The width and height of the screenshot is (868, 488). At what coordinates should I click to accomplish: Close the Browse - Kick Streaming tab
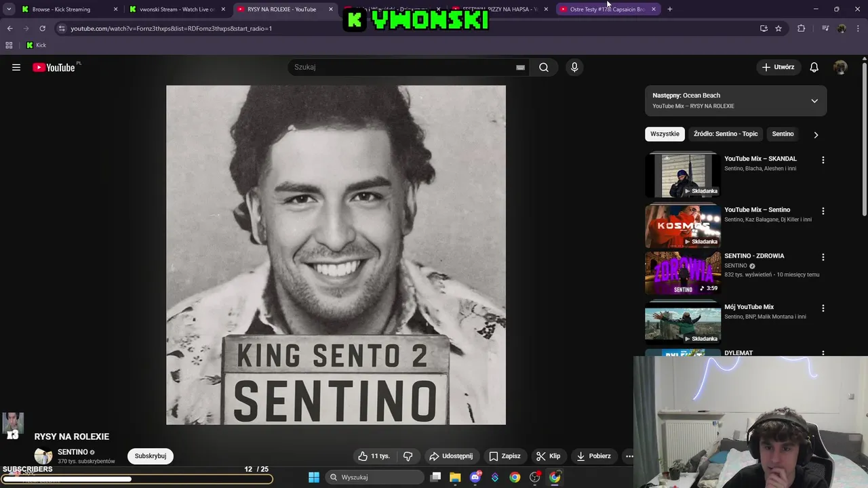[x=115, y=9]
